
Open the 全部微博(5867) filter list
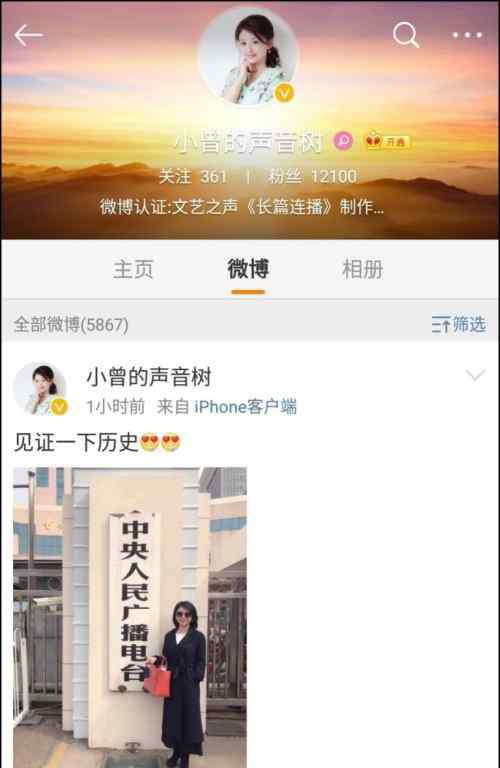(71, 324)
